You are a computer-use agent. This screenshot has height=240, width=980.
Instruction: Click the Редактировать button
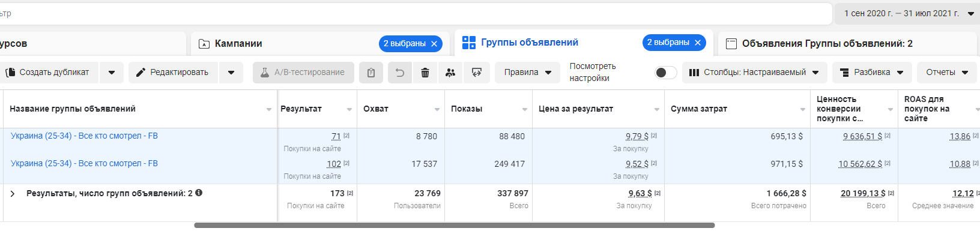[173, 73]
